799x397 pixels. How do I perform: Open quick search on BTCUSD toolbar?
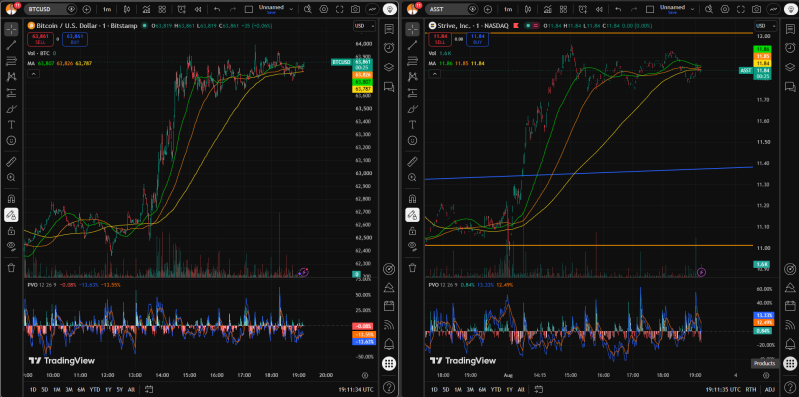(308, 9)
